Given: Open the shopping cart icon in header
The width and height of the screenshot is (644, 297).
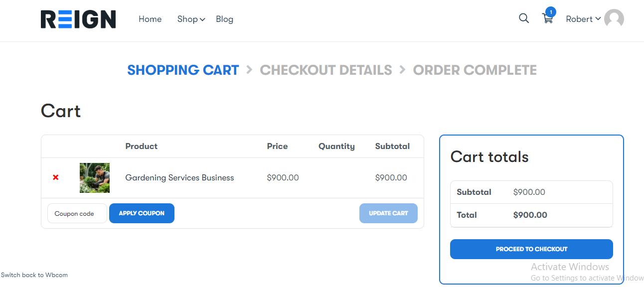Looking at the screenshot, I should pyautogui.click(x=547, y=19).
